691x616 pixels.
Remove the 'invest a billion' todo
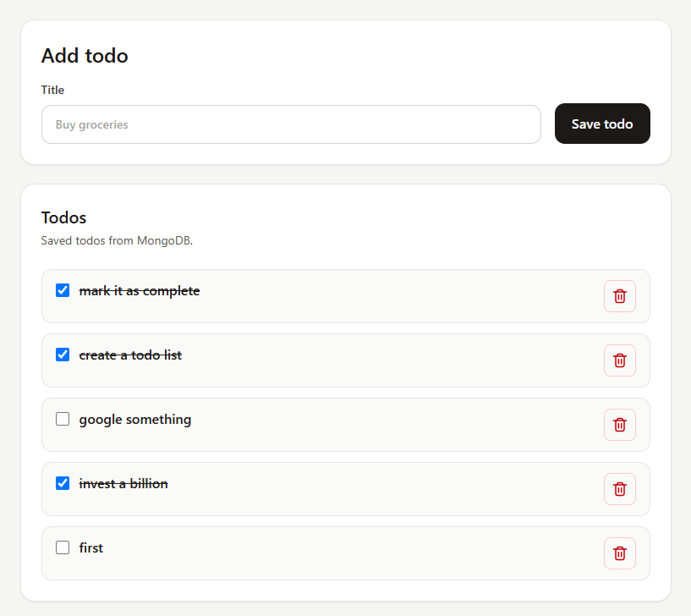(620, 489)
